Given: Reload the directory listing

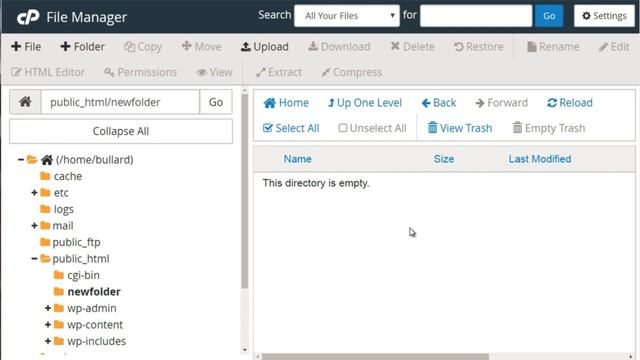Looking at the screenshot, I should tap(570, 103).
